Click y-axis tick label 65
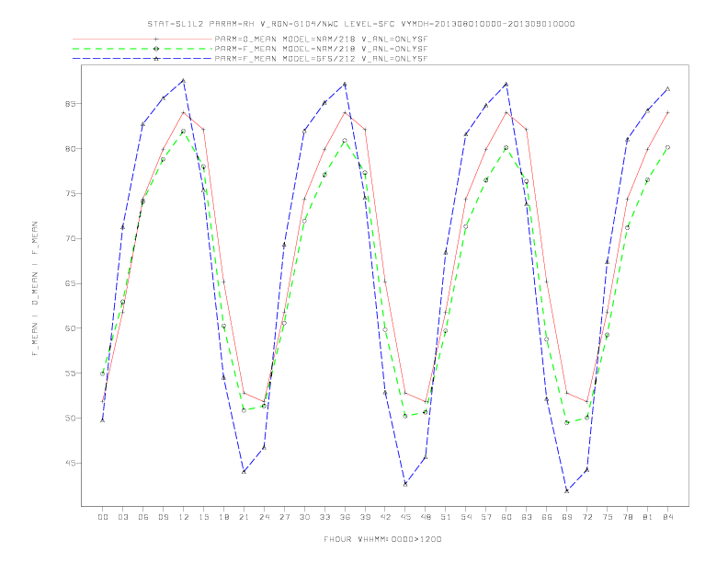Screen dimensions: 728x563 point(70,283)
